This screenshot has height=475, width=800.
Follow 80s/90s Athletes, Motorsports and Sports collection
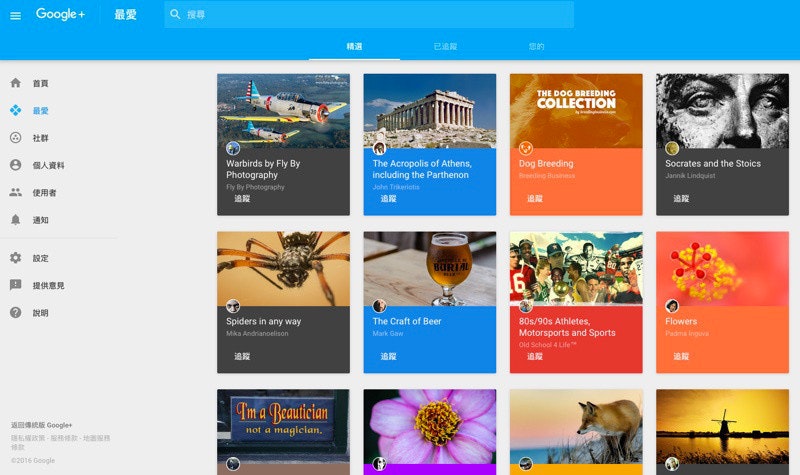coord(535,356)
